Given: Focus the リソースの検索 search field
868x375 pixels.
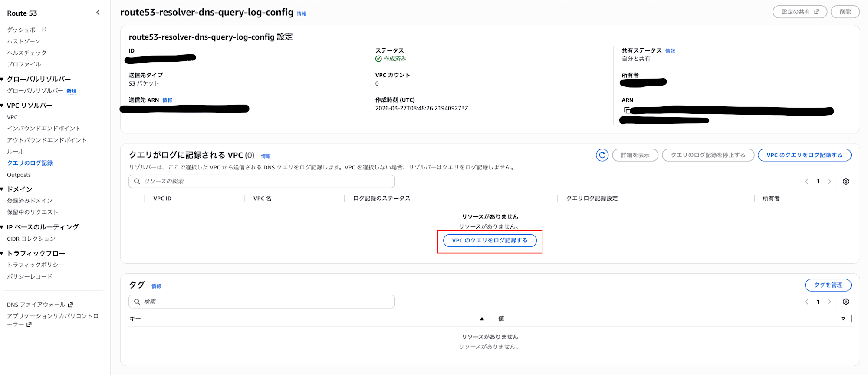Looking at the screenshot, I should coord(261,181).
